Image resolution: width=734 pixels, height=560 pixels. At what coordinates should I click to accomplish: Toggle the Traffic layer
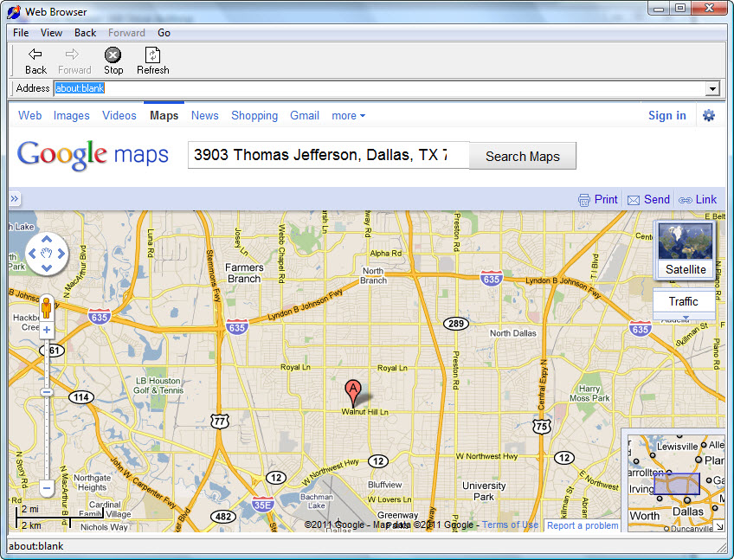[684, 301]
